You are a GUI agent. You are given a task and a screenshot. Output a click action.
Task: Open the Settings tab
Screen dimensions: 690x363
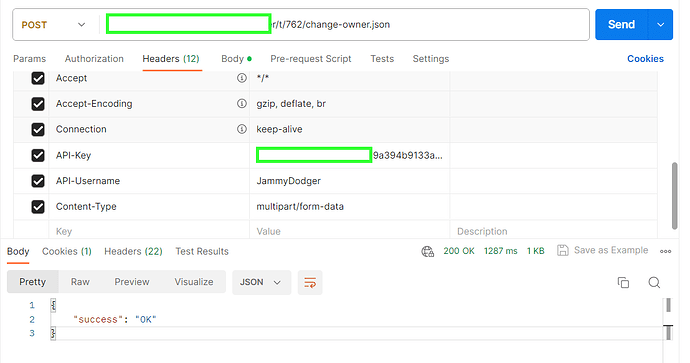[x=431, y=59]
